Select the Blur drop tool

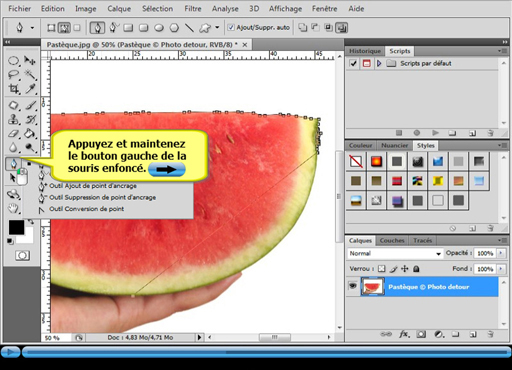pos(13,147)
